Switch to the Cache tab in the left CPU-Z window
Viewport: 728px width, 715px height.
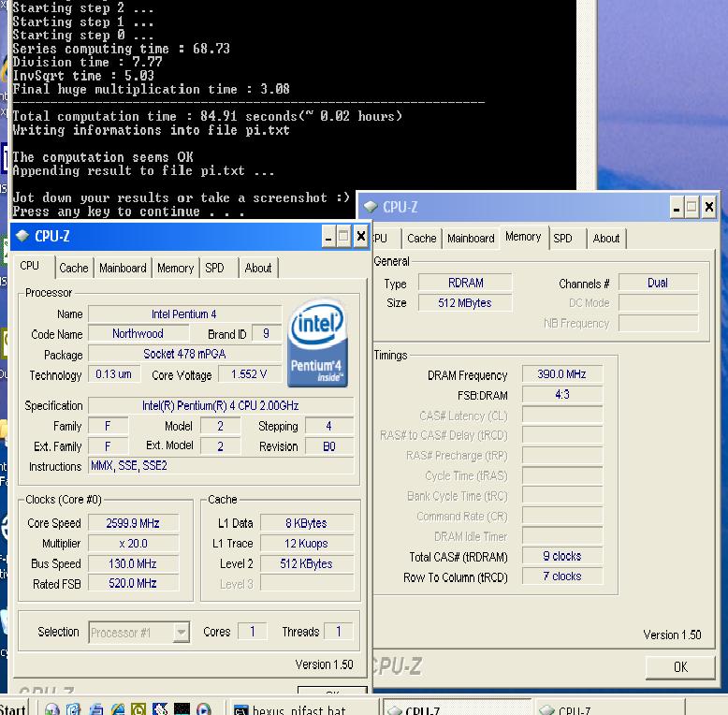74,268
